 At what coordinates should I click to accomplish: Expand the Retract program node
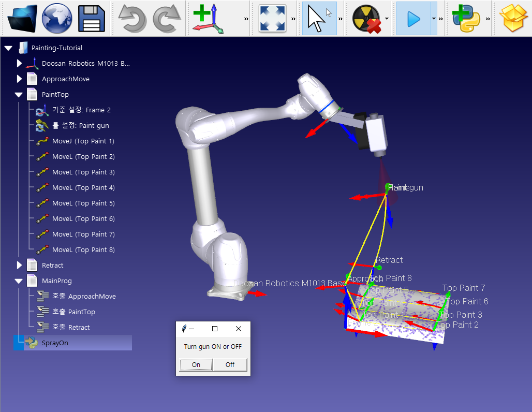19,266
